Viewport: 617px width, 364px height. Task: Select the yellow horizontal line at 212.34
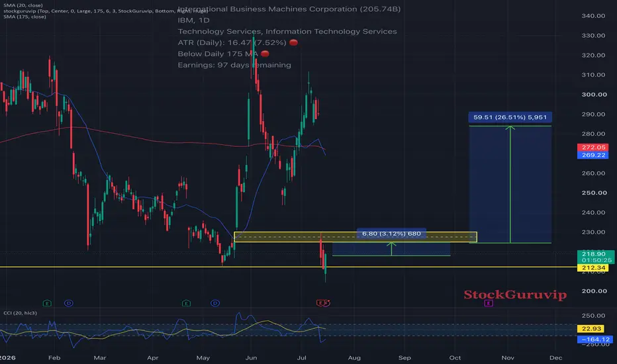pos(289,267)
